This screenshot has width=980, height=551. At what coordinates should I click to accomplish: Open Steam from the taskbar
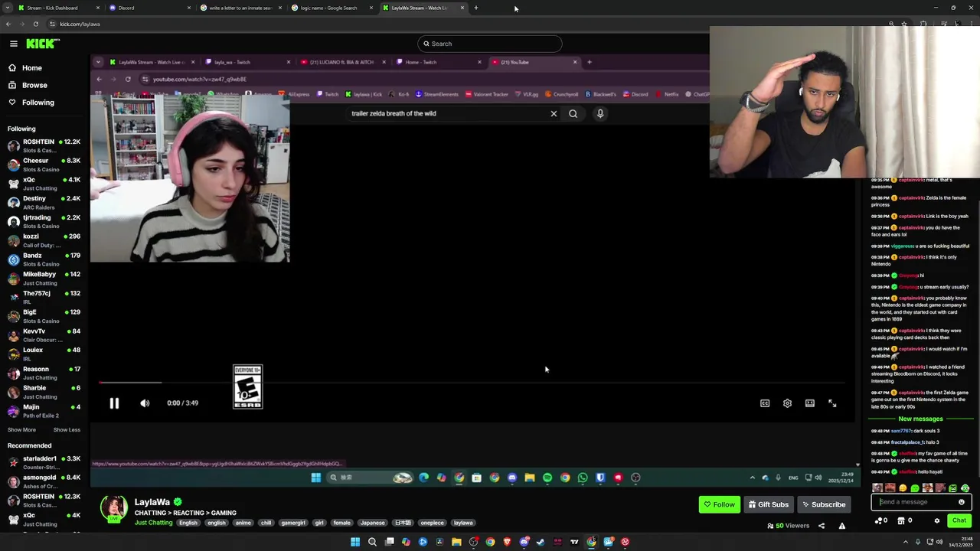pyautogui.click(x=541, y=542)
